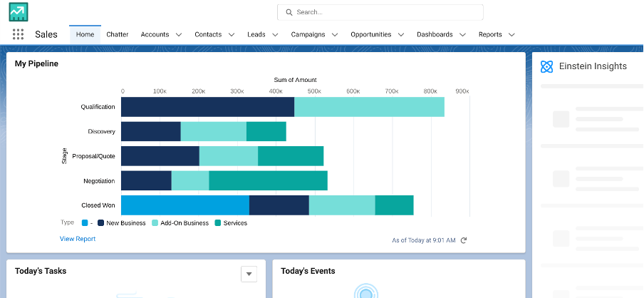Open the Today's Tasks filter dropdown

pos(249,274)
